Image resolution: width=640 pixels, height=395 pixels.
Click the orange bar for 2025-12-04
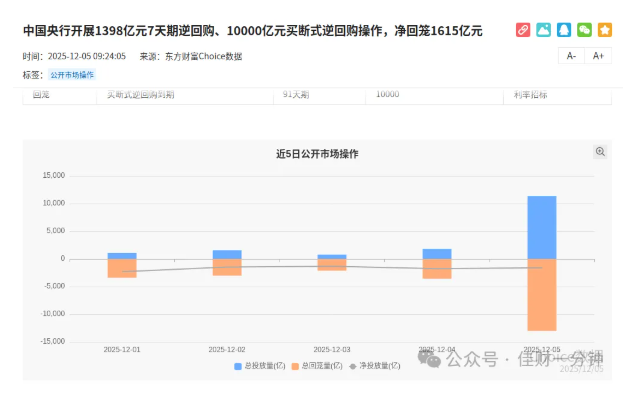pyautogui.click(x=437, y=269)
